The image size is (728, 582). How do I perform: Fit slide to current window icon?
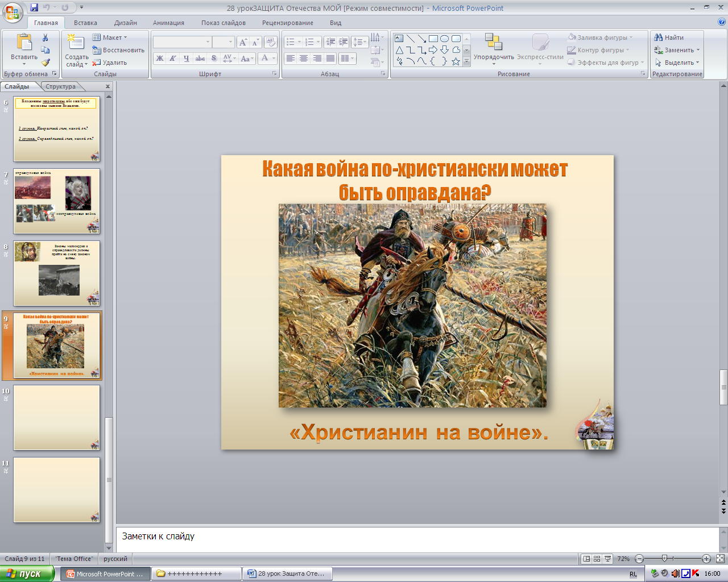[x=720, y=559]
